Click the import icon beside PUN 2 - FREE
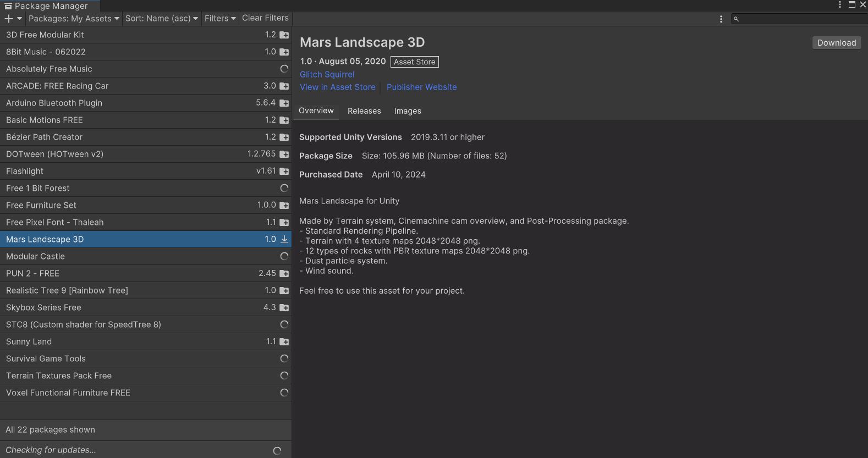868x458 pixels. pyautogui.click(x=284, y=274)
